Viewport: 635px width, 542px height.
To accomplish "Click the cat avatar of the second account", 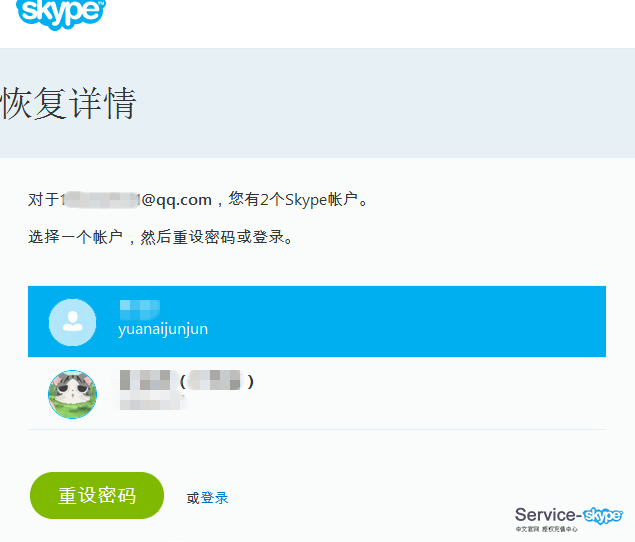I will pos(73,394).
